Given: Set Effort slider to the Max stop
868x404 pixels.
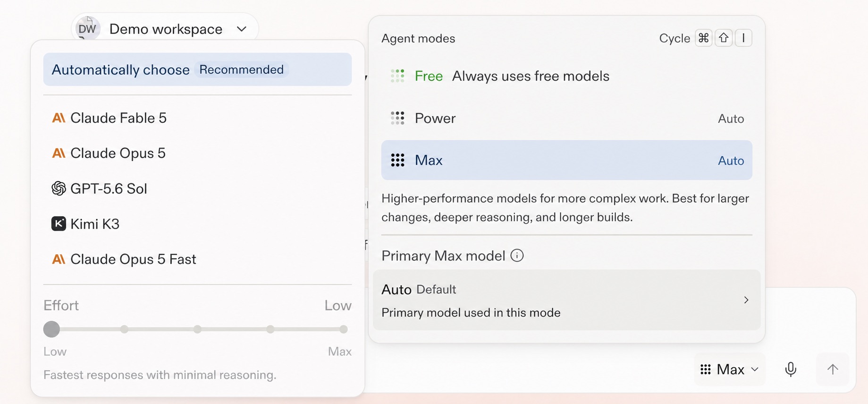Looking at the screenshot, I should tap(344, 329).
